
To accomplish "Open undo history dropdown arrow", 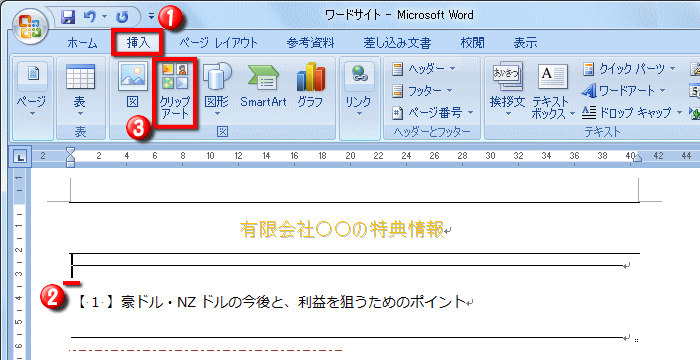I will coord(104,17).
